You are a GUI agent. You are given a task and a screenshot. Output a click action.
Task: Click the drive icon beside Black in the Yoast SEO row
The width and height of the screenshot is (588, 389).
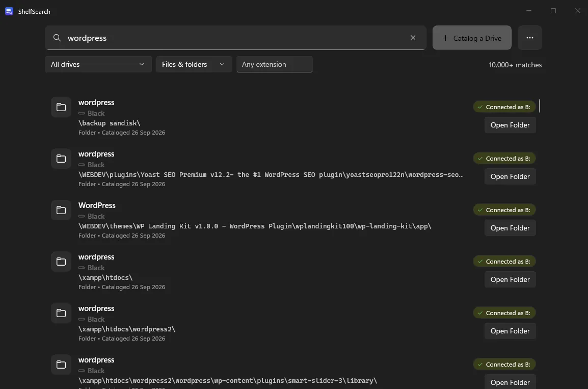(82, 165)
